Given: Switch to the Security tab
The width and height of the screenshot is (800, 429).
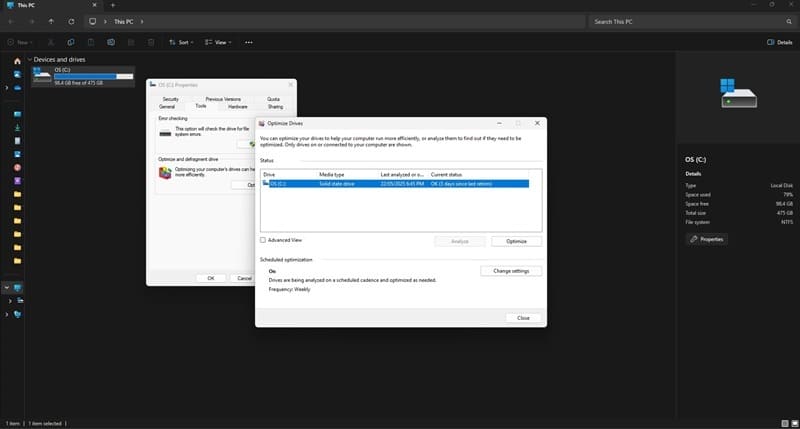Looking at the screenshot, I should (x=170, y=99).
